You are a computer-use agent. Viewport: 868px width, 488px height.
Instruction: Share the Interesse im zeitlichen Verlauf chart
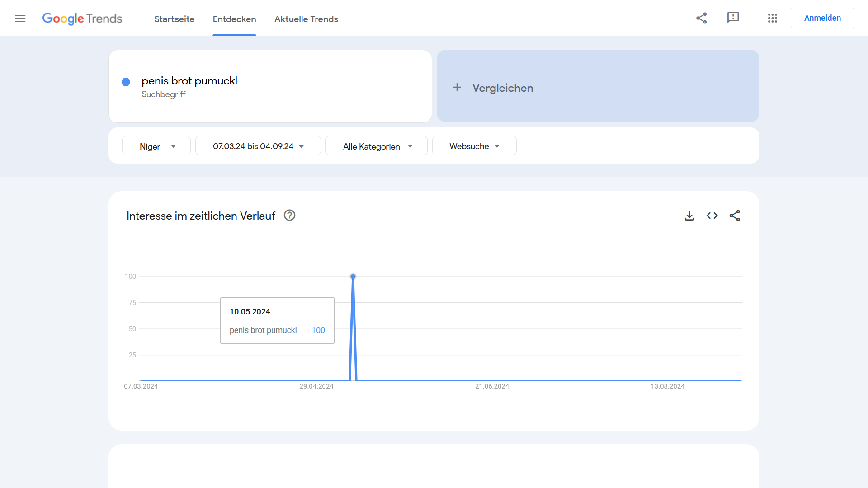[735, 216]
